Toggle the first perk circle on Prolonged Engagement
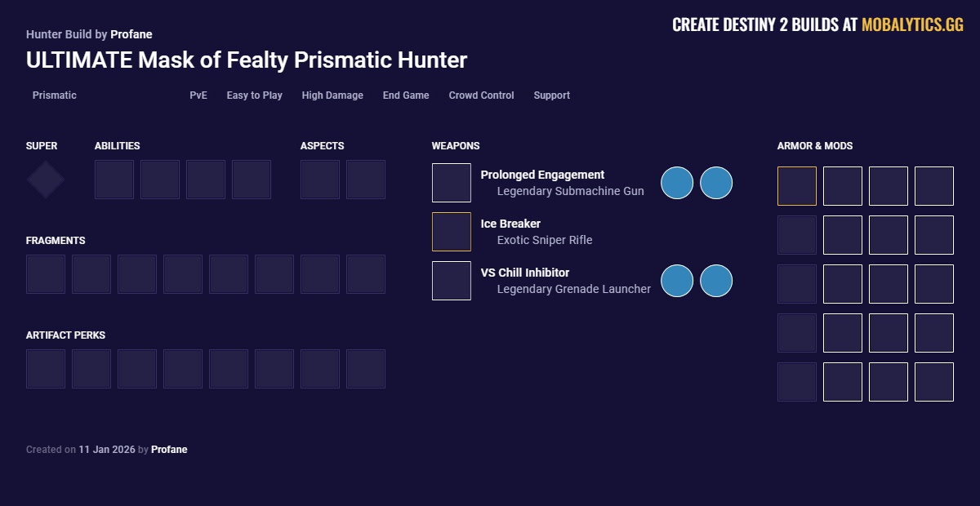 677,183
